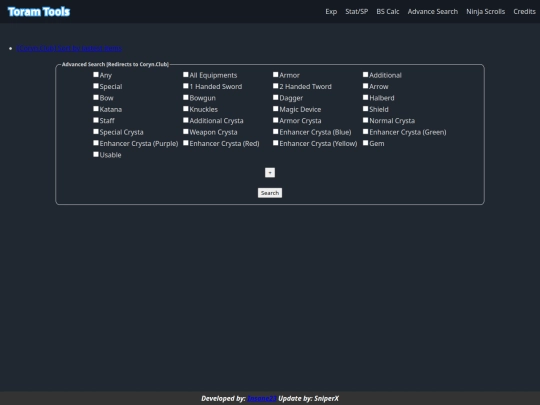The image size is (540, 405).
Task: Toggle the Usable checkbox
Action: click(96, 154)
